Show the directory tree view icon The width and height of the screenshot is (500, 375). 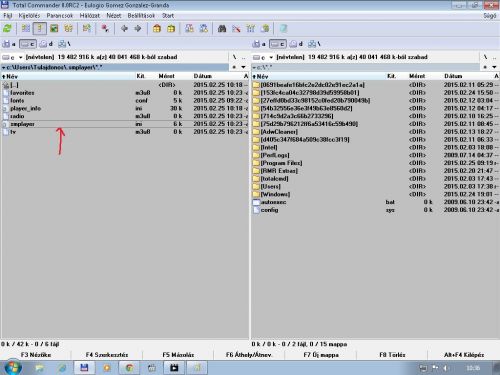[68, 29]
